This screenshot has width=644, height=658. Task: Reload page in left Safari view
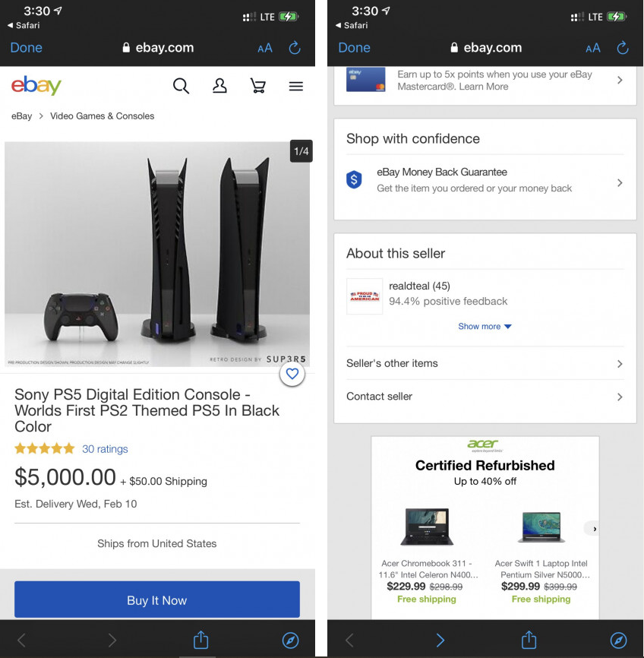point(295,48)
